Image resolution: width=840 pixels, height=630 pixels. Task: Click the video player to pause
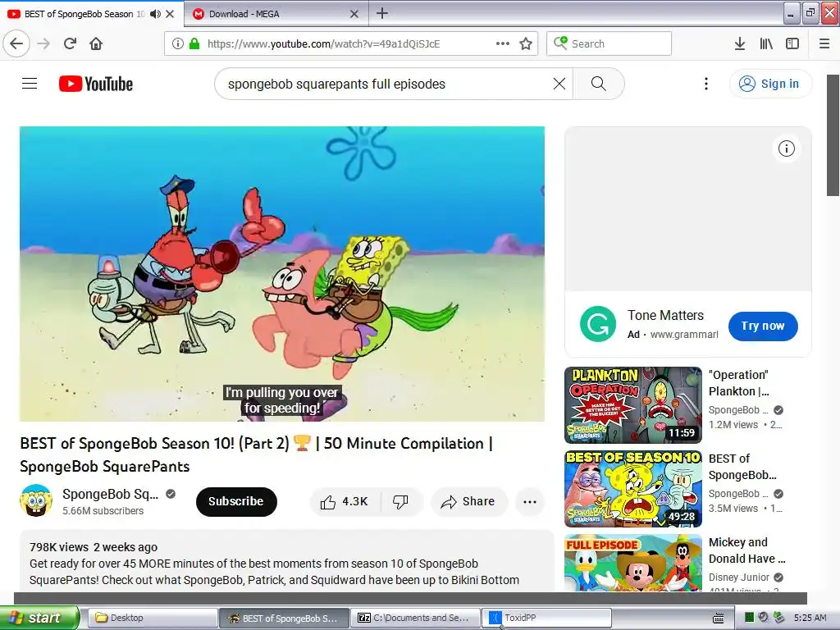click(x=282, y=274)
